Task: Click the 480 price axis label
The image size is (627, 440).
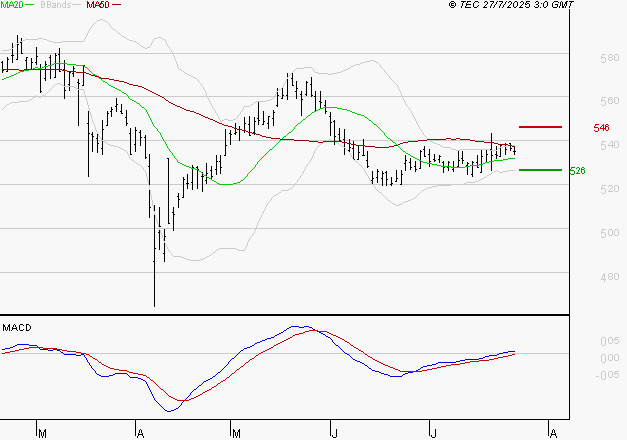Action: (x=610, y=277)
